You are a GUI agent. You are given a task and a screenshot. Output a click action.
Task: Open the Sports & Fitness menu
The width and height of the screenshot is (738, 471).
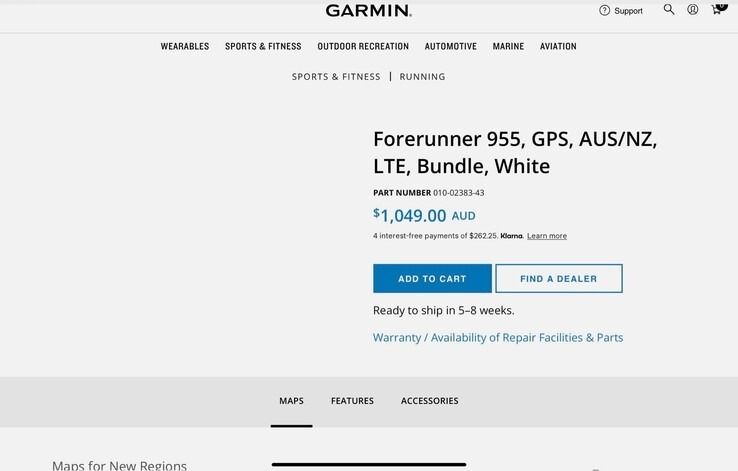click(263, 46)
